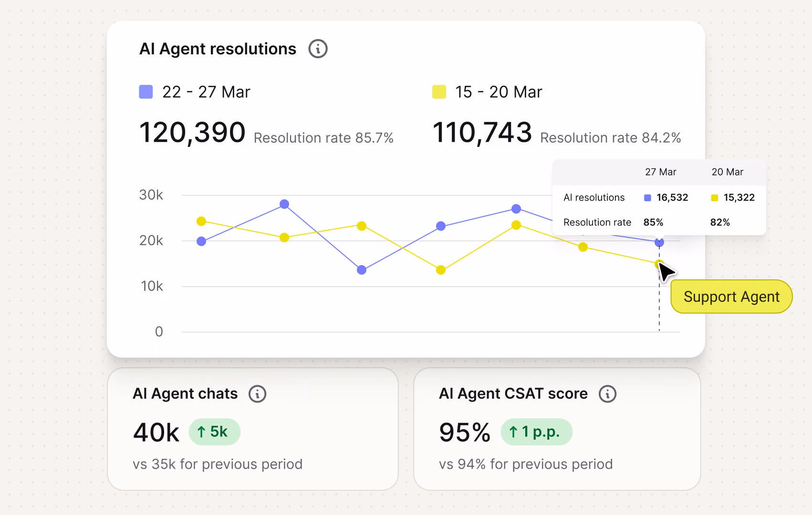Open the AI Agent chats info icon
Screen dimensions: 812x515
pos(258,394)
